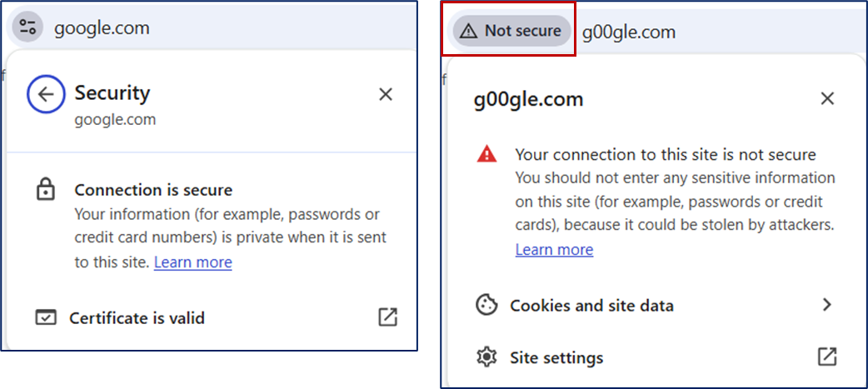
Task: Open certificate details external link icon
Action: pos(387,317)
